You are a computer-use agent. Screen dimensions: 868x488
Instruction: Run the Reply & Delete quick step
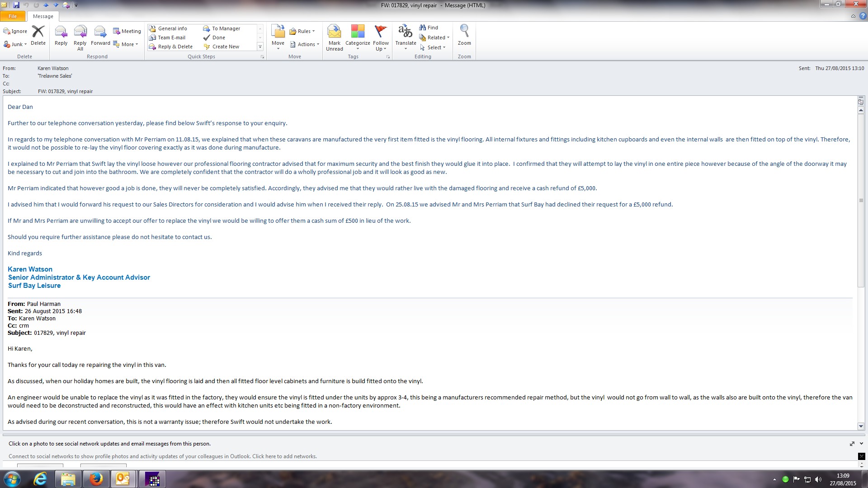click(x=175, y=47)
